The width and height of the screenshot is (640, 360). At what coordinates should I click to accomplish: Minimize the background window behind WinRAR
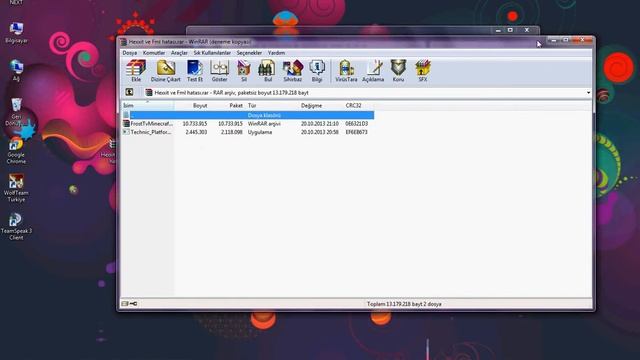tap(498, 30)
